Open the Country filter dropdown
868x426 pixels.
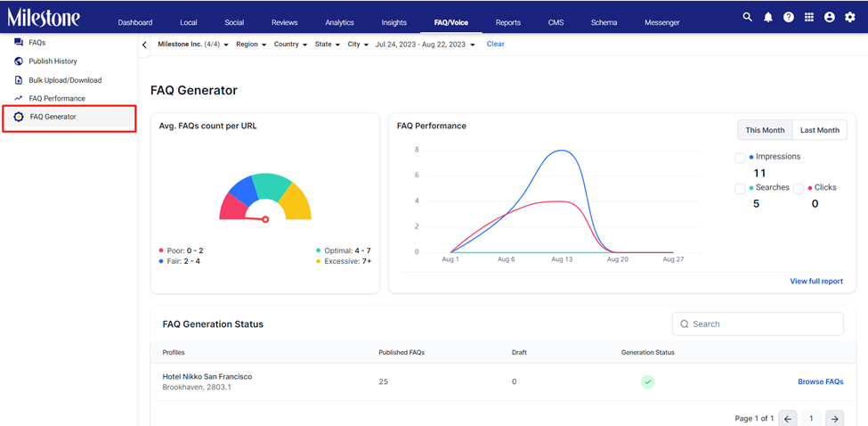click(x=290, y=45)
